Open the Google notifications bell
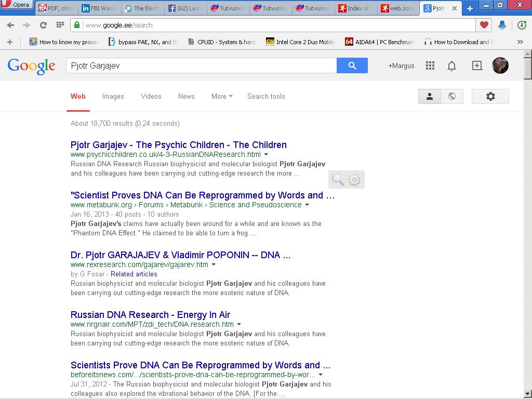This screenshot has height=399, width=532. [x=451, y=66]
